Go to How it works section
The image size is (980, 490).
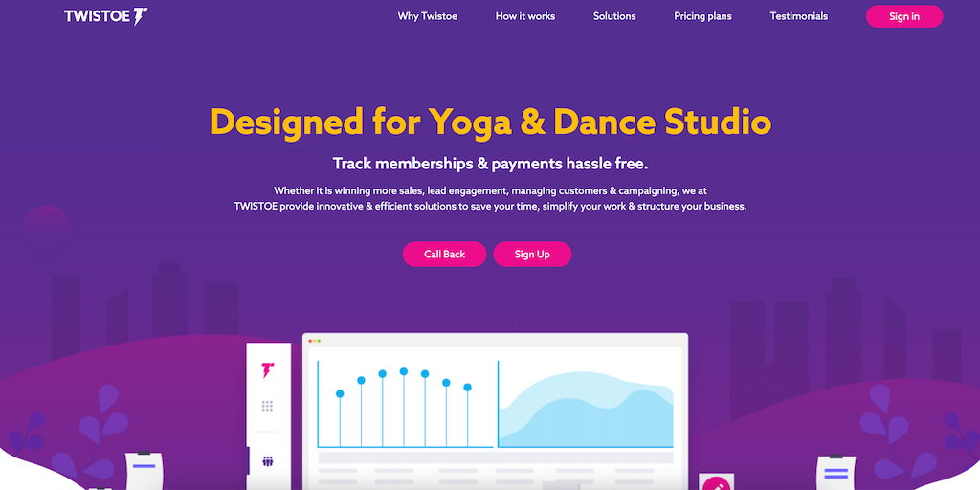(525, 16)
